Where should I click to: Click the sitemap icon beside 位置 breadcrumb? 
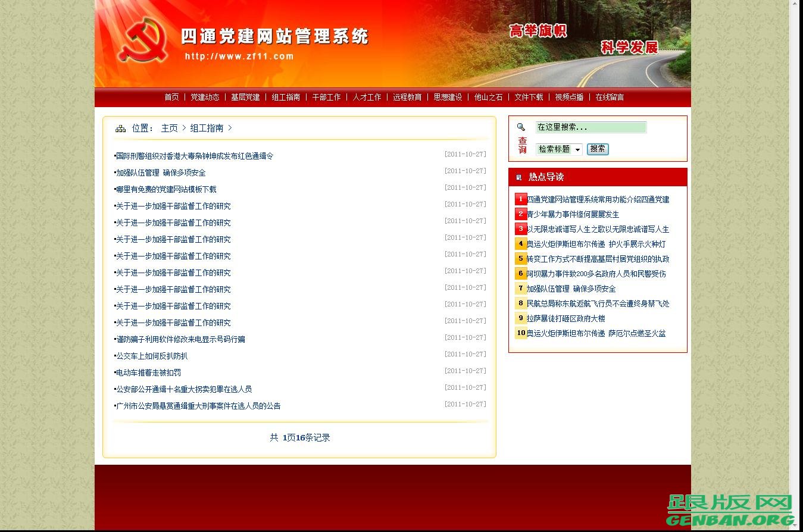click(120, 128)
